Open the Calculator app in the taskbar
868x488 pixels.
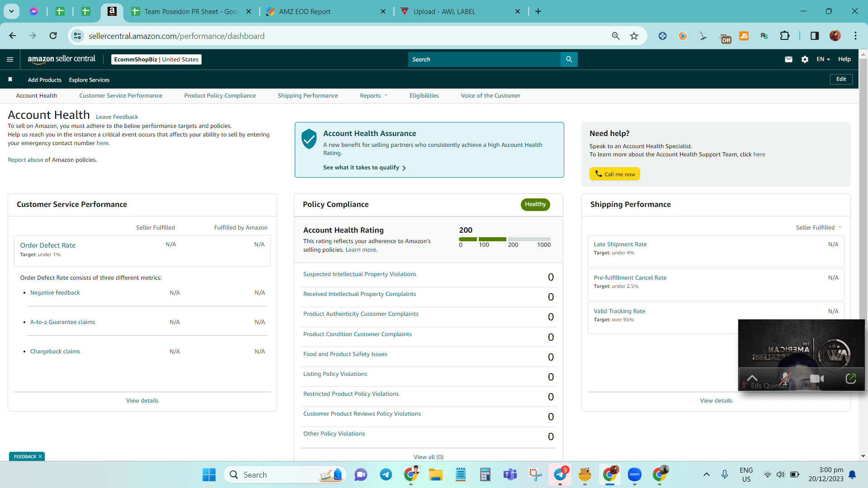tap(485, 474)
